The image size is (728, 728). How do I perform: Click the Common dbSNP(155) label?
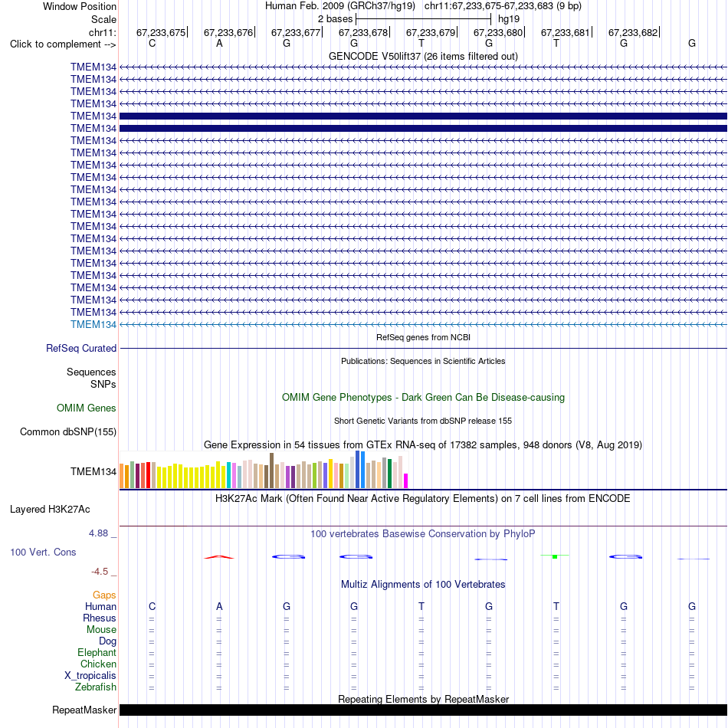point(68,431)
